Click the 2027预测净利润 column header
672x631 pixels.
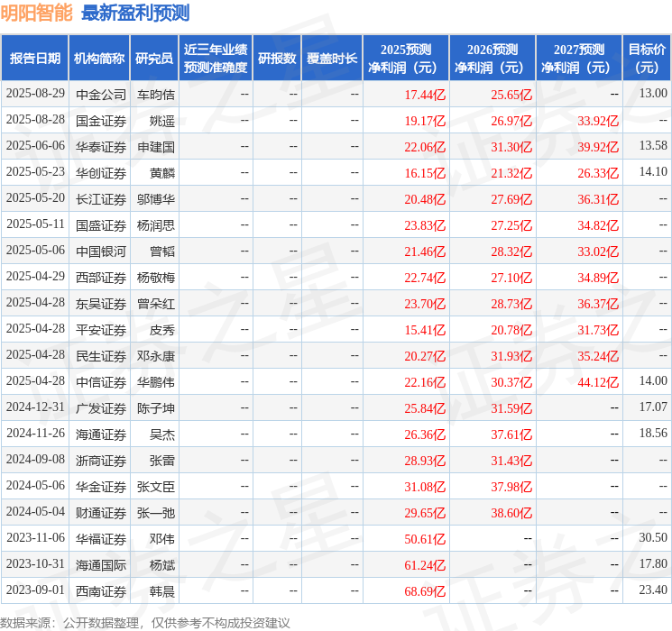click(579, 59)
